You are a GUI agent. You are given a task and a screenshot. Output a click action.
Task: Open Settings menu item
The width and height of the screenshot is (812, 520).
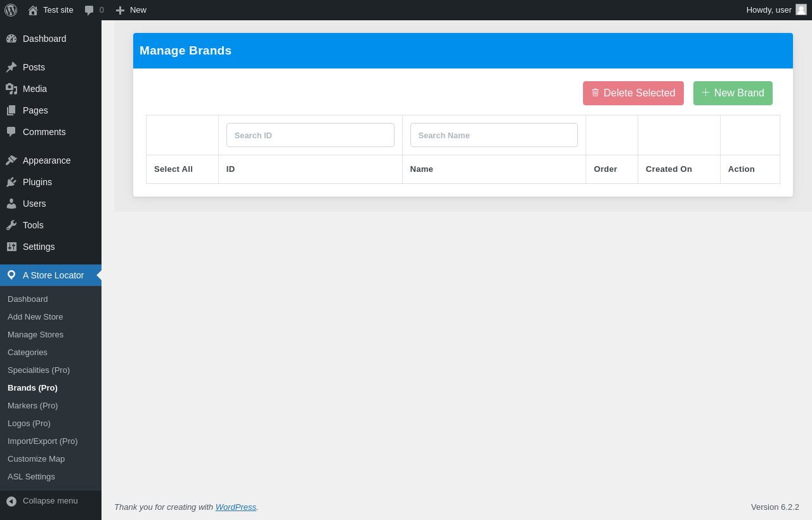tap(51, 247)
